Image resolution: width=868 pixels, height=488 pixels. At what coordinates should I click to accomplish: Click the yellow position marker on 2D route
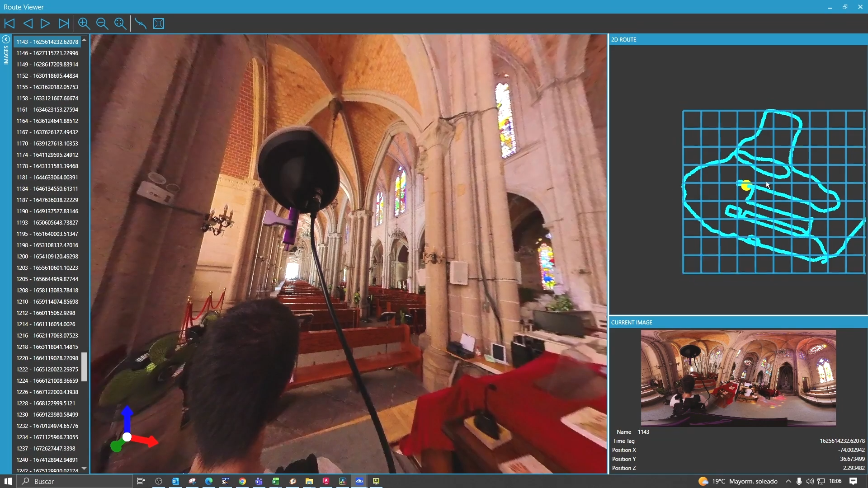click(x=746, y=185)
